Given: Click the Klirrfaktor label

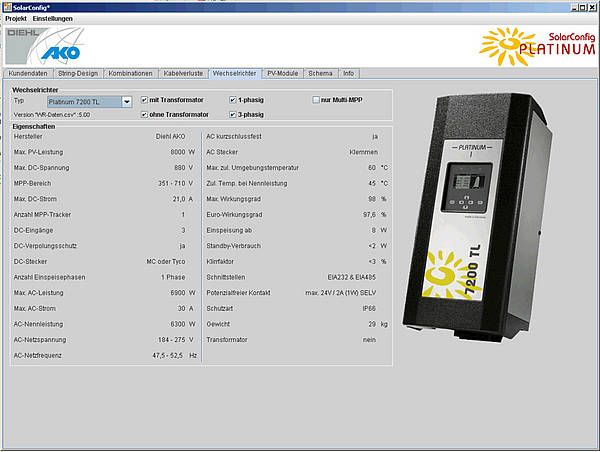Looking at the screenshot, I should click(x=220, y=262).
